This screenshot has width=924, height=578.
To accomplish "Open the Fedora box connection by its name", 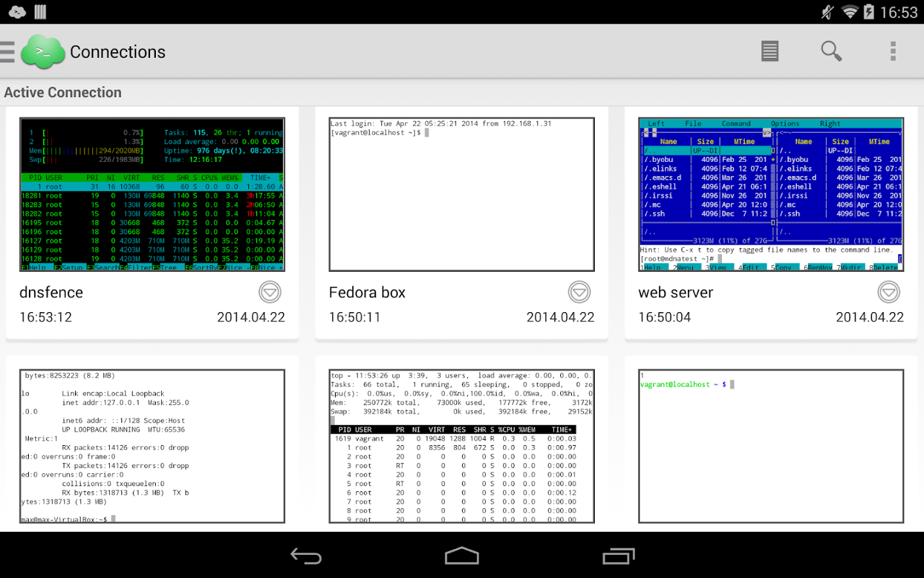I will tap(367, 292).
